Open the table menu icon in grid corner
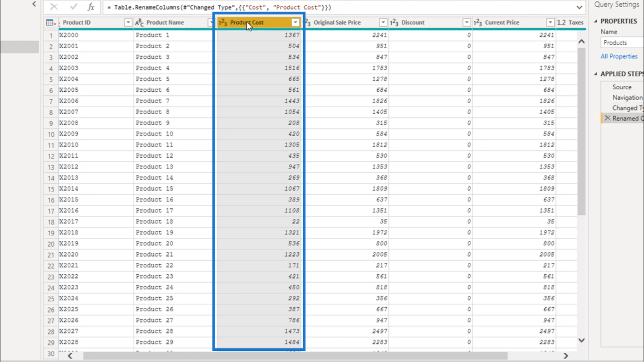The image size is (644, 362). coord(51,23)
